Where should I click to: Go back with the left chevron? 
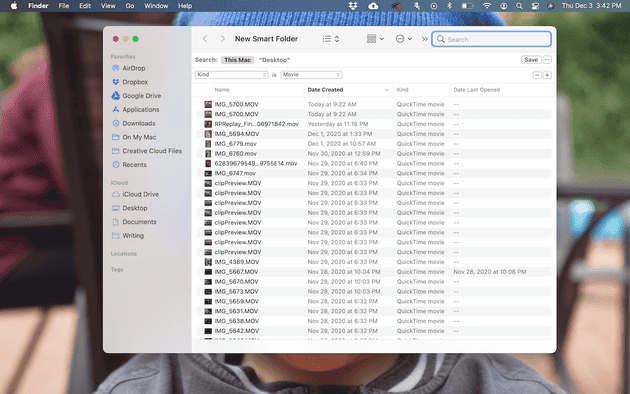pyautogui.click(x=205, y=39)
